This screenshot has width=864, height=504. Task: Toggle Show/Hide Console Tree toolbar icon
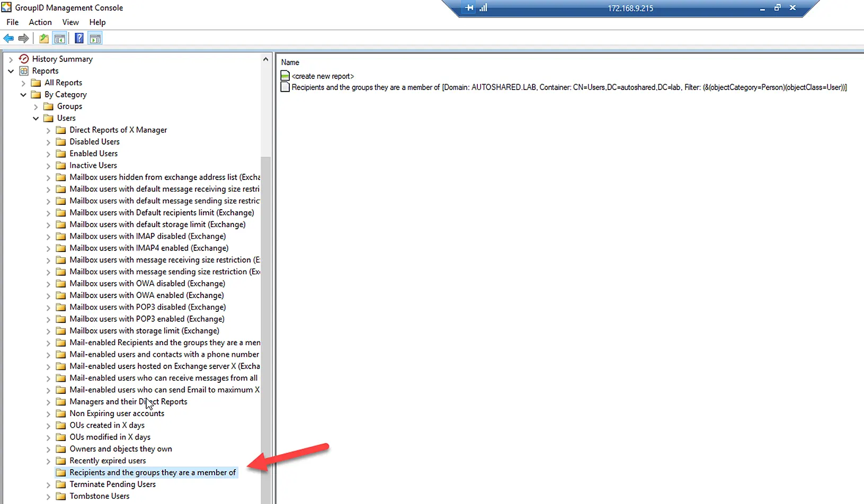60,38
